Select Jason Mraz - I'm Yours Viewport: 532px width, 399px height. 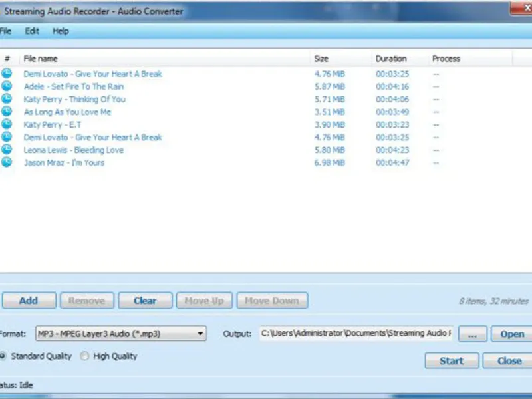tap(64, 163)
